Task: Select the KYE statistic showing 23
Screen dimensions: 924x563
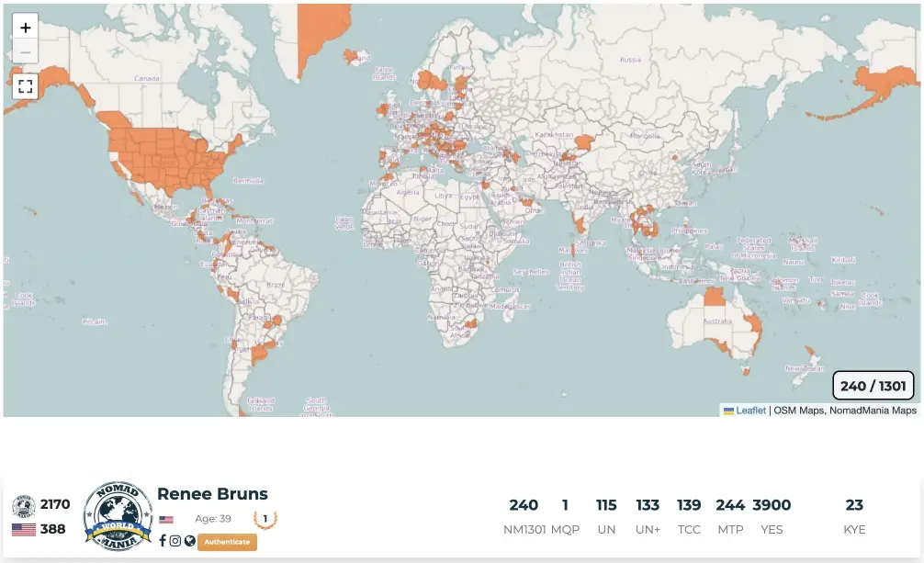Action: (x=854, y=516)
